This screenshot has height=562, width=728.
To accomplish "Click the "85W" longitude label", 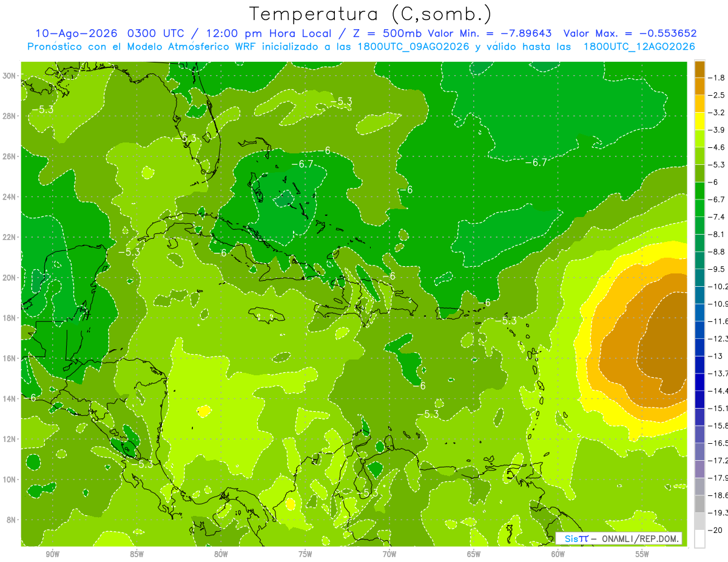I will pos(136,554).
